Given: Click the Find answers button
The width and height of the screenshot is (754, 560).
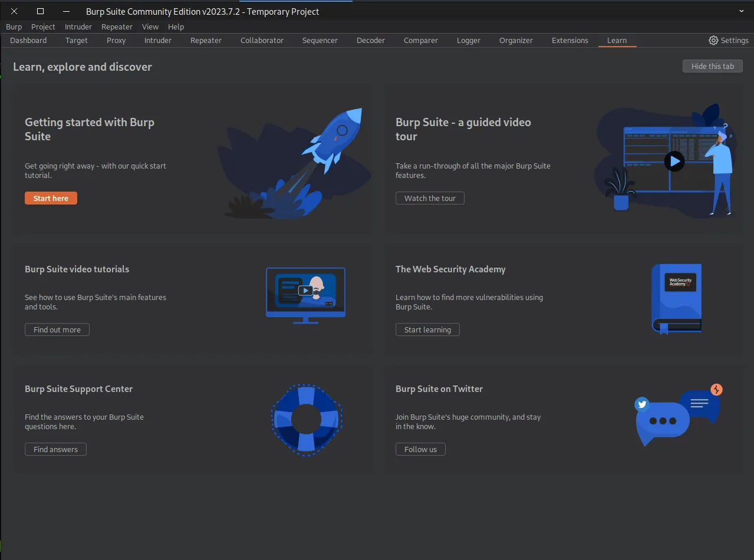Looking at the screenshot, I should (x=55, y=450).
